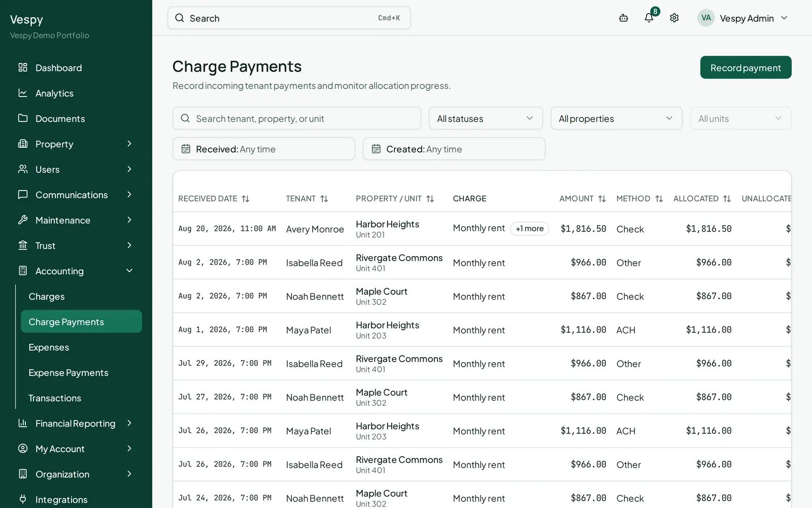This screenshot has width=812, height=508.
Task: Expand the Trust sidebar section
Action: [129, 245]
